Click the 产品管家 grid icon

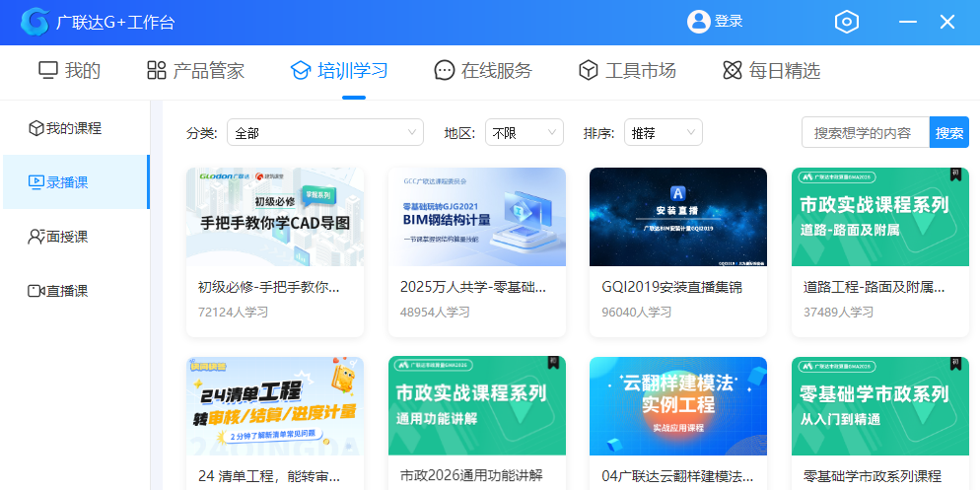click(156, 70)
